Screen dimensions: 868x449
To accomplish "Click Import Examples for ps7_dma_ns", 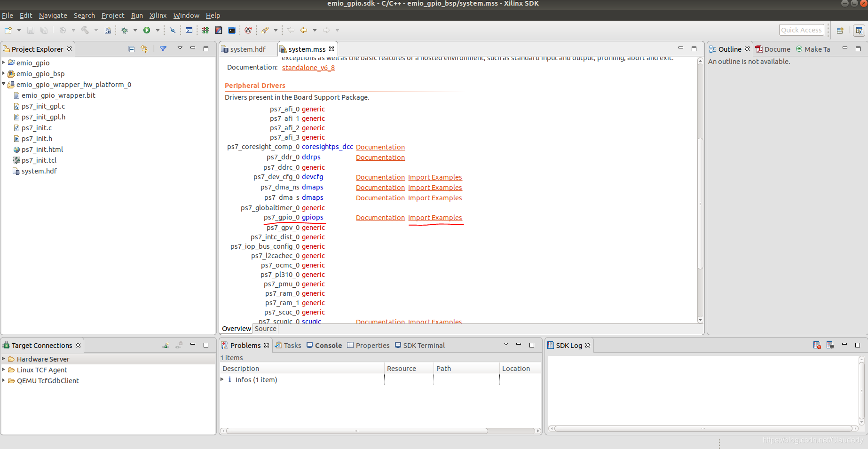I will point(435,188).
